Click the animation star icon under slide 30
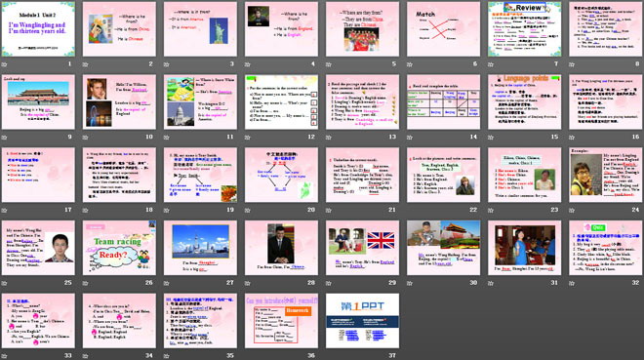This screenshot has width=644, height=360. pos(410,283)
